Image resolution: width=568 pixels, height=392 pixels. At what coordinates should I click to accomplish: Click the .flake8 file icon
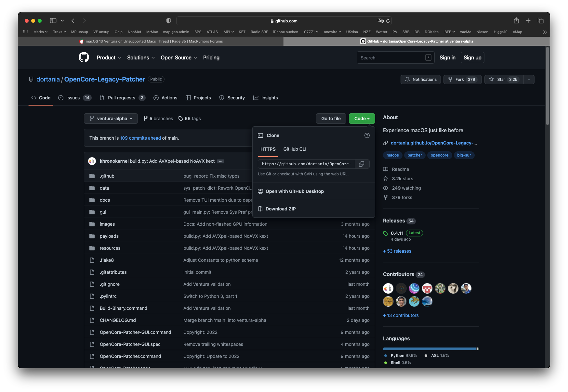coord(92,260)
